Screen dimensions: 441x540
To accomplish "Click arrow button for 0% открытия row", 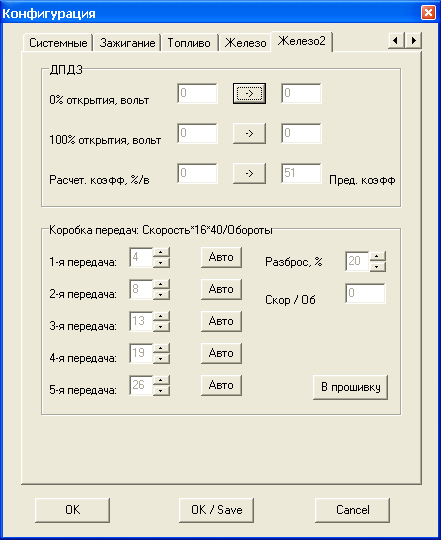I will point(249,93).
